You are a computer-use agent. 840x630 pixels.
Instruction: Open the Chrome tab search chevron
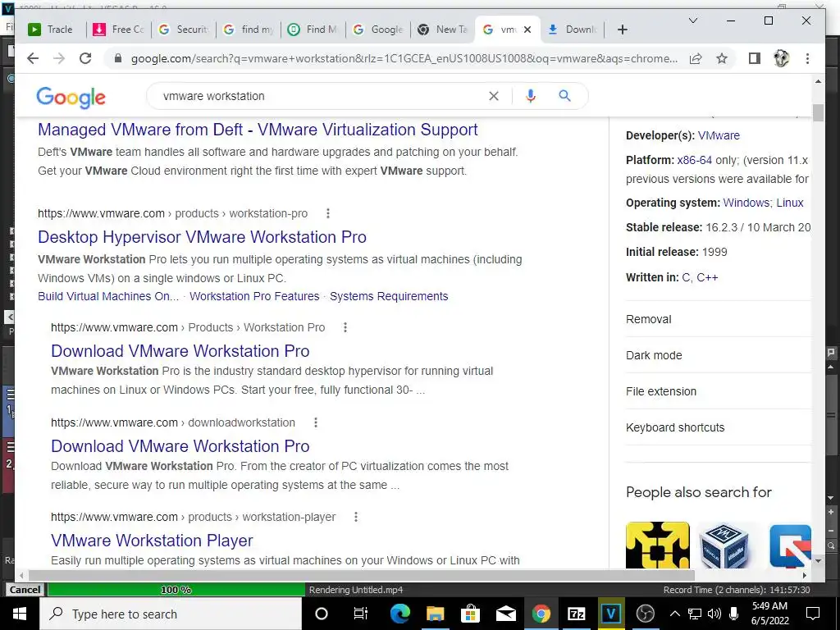tap(692, 21)
